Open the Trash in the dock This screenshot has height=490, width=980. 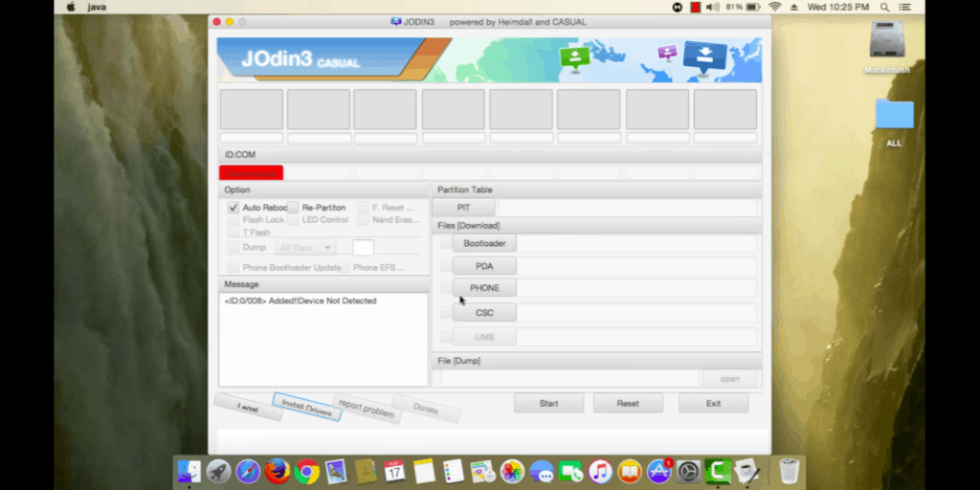(x=790, y=471)
